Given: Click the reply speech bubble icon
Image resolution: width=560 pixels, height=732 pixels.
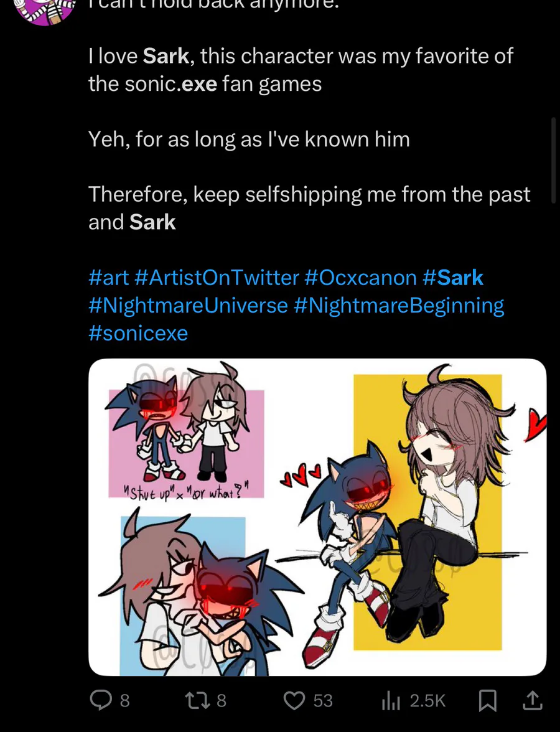Looking at the screenshot, I should [x=100, y=700].
